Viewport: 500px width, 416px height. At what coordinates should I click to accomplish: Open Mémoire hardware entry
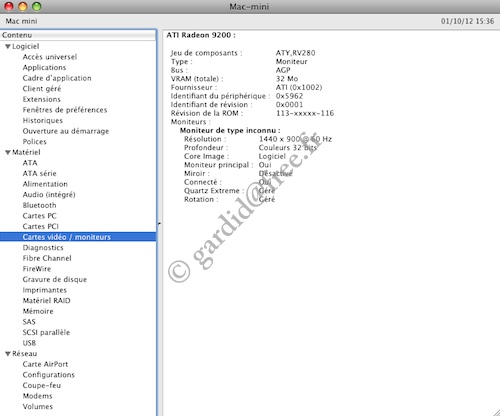coord(38,311)
